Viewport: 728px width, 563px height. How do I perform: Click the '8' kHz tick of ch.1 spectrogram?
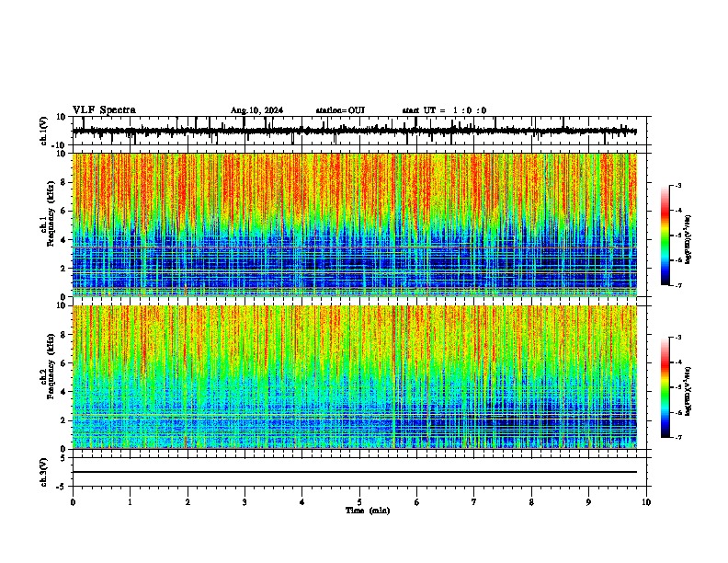63,182
